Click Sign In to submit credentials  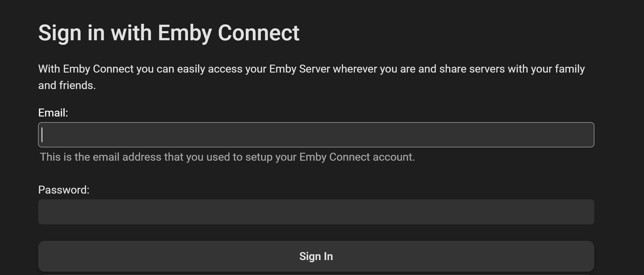pyautogui.click(x=316, y=256)
